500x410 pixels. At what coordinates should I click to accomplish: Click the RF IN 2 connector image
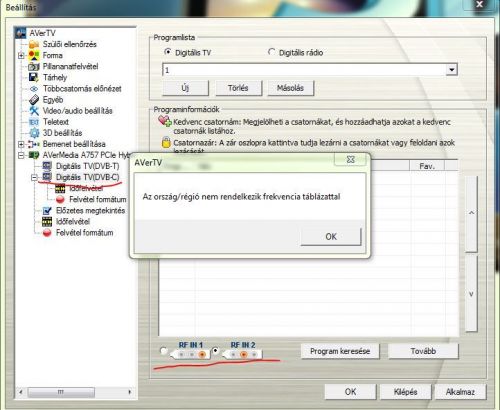243,355
